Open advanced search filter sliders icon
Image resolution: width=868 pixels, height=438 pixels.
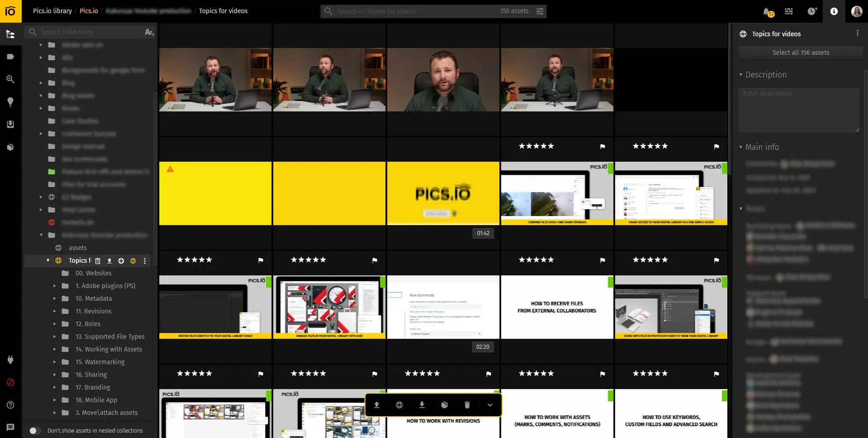click(x=540, y=11)
